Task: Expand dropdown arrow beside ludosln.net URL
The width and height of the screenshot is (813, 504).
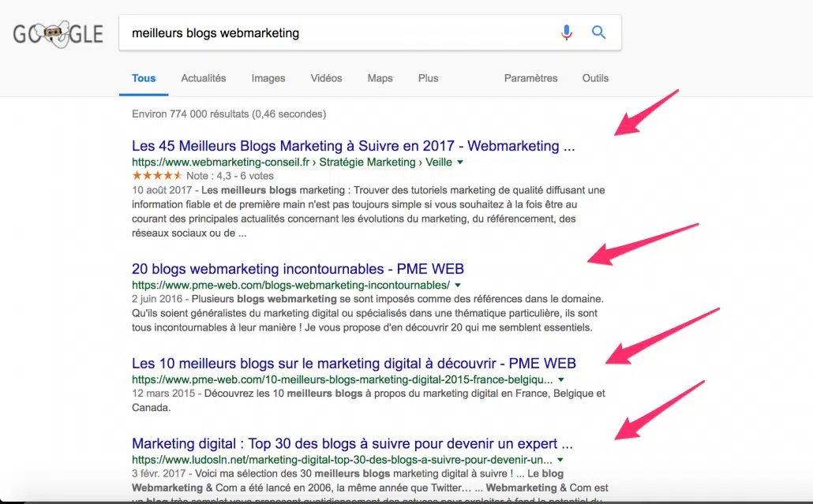Action: point(560,460)
